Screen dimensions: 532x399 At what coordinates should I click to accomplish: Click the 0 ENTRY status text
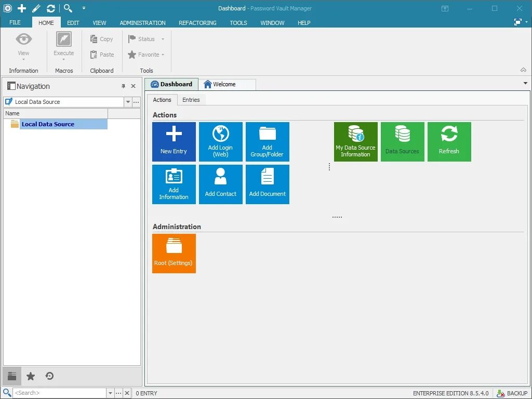click(x=147, y=393)
